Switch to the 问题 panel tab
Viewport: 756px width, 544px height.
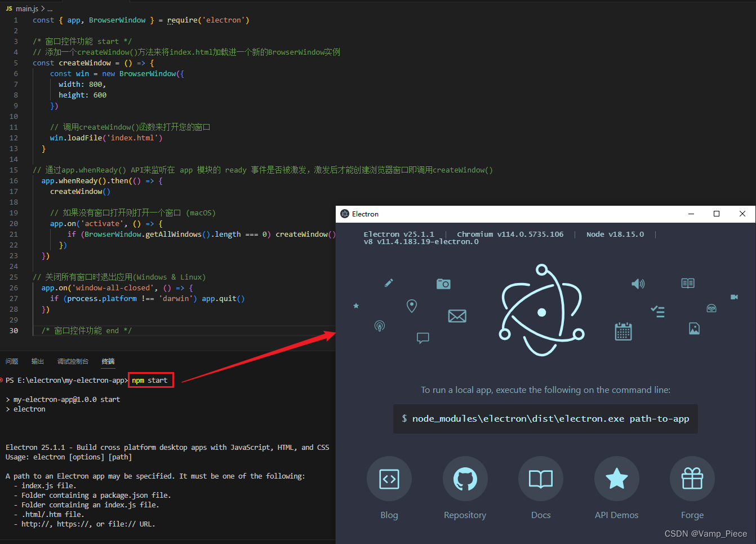pos(12,361)
